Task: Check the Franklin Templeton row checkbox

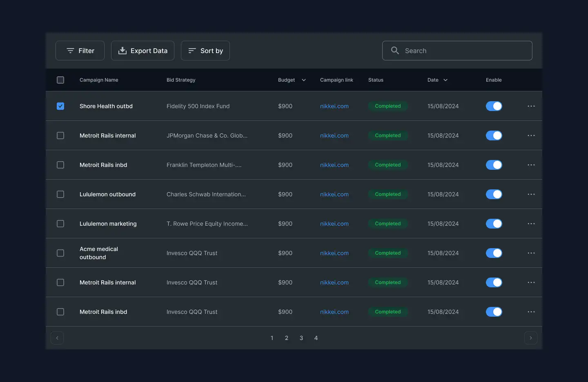Action: point(60,165)
